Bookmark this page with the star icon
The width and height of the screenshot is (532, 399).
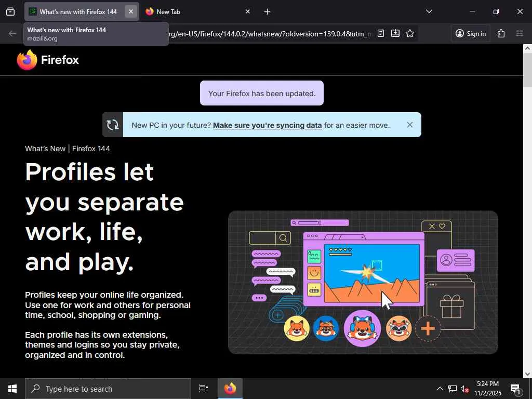(410, 33)
